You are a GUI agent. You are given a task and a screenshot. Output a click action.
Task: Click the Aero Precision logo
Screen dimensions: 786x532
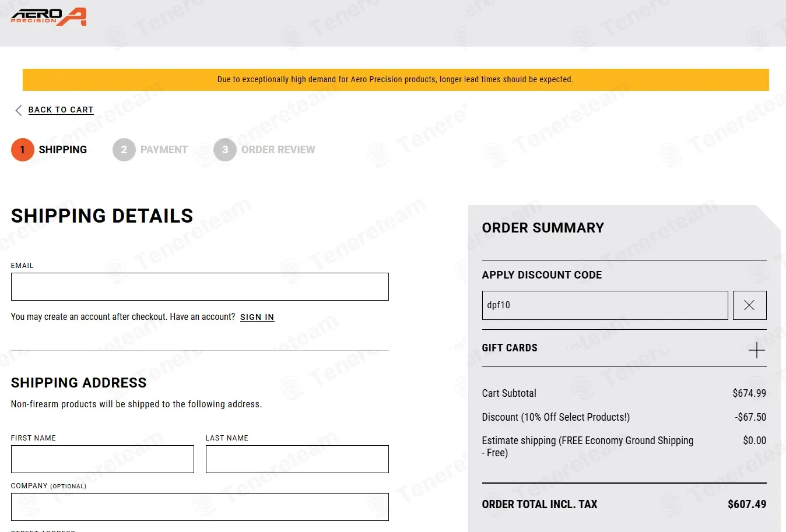pos(49,17)
